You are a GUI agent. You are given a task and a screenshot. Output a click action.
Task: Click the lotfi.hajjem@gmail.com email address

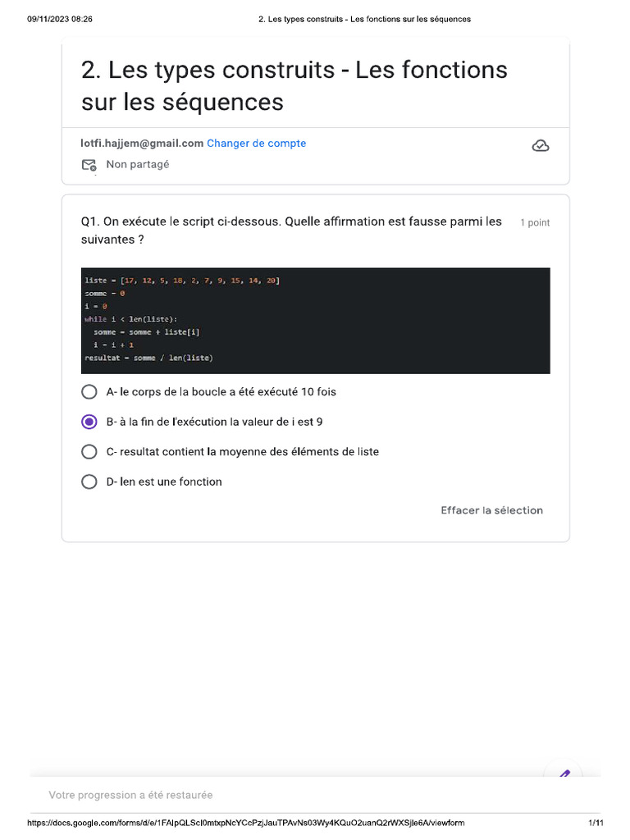pyautogui.click(x=142, y=144)
